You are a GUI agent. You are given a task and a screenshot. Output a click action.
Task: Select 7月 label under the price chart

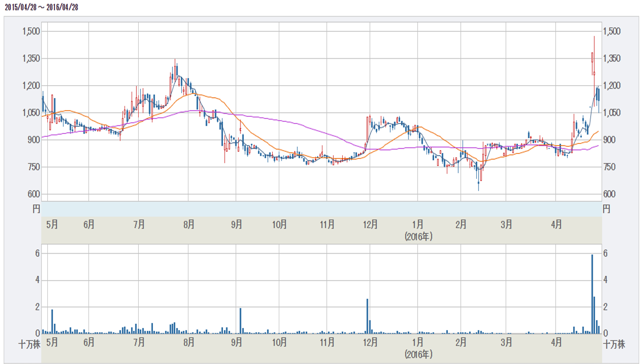point(139,224)
